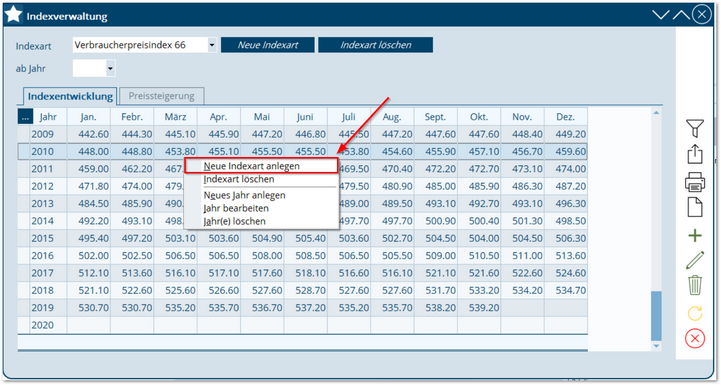Select the 2015 year cell

click(x=48, y=238)
